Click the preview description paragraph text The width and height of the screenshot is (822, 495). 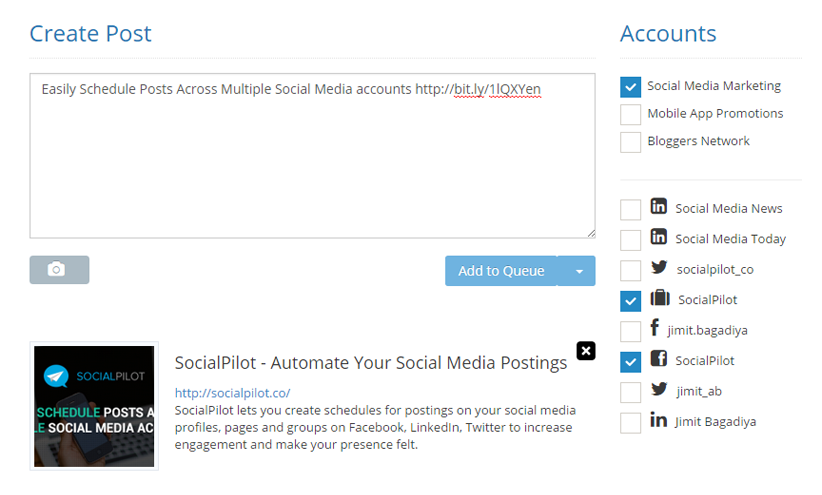point(375,427)
